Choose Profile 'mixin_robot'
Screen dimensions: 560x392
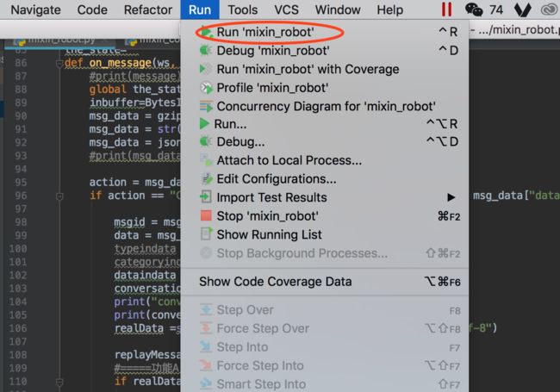tap(325, 88)
